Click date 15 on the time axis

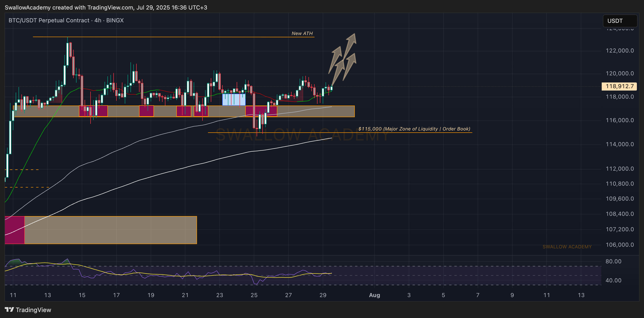coord(82,295)
